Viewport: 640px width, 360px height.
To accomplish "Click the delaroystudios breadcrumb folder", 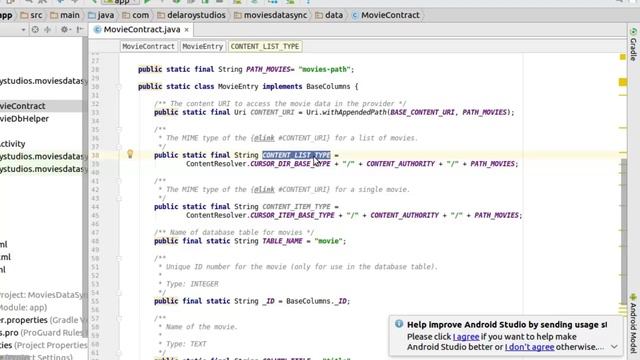I will [191, 15].
